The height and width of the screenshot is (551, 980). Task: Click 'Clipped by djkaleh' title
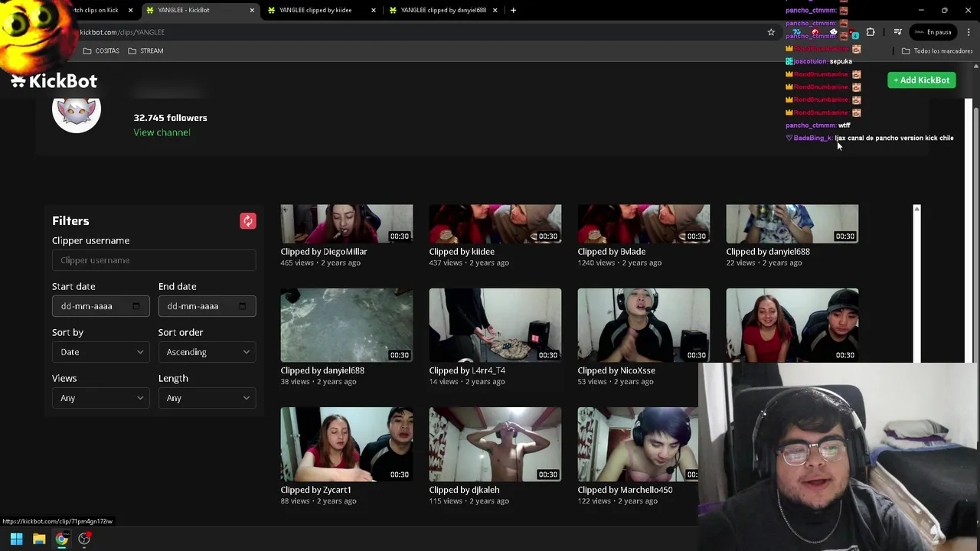pyautogui.click(x=464, y=490)
